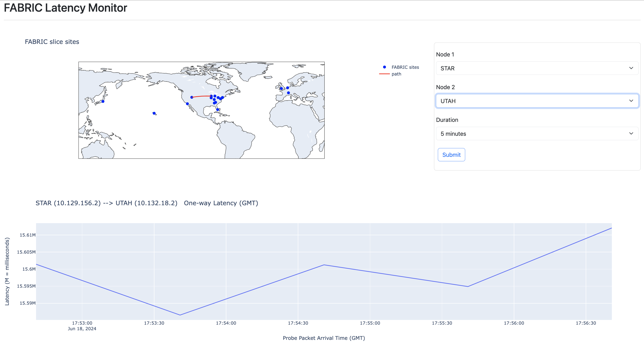The width and height of the screenshot is (644, 345).
Task: Click the latency line's lowest point
Action: (180, 315)
